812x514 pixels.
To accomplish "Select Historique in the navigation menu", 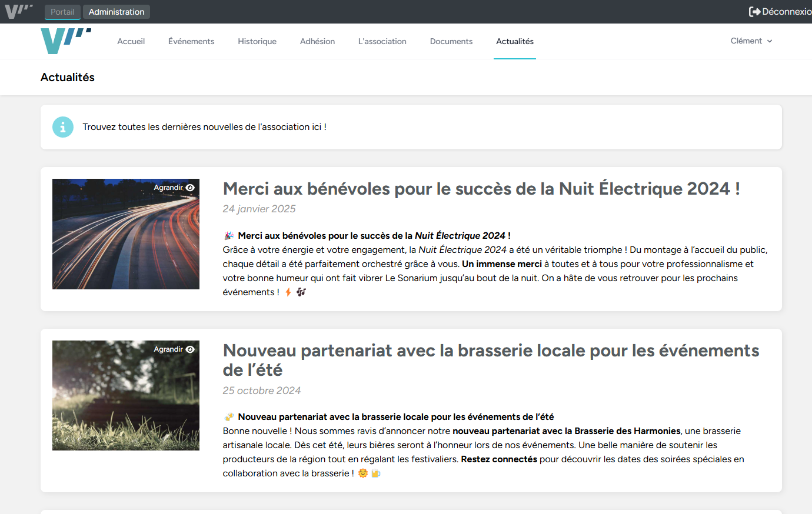I will (x=257, y=41).
